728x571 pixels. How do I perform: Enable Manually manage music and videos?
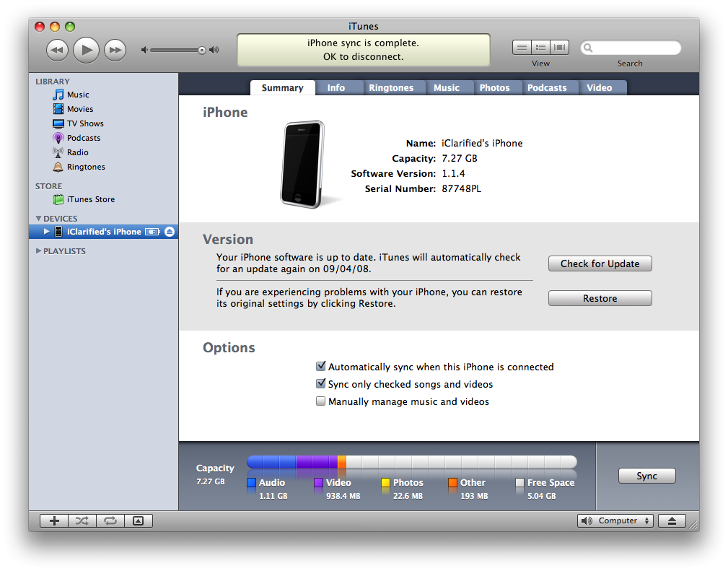click(321, 401)
